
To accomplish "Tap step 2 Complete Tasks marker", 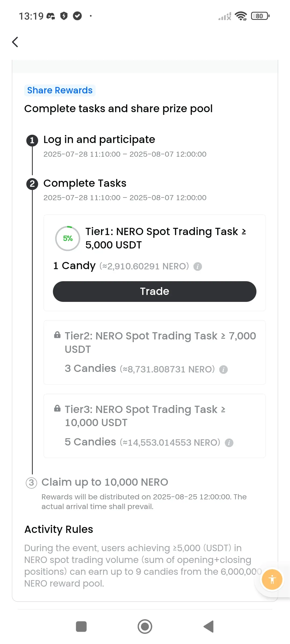I will point(32,184).
